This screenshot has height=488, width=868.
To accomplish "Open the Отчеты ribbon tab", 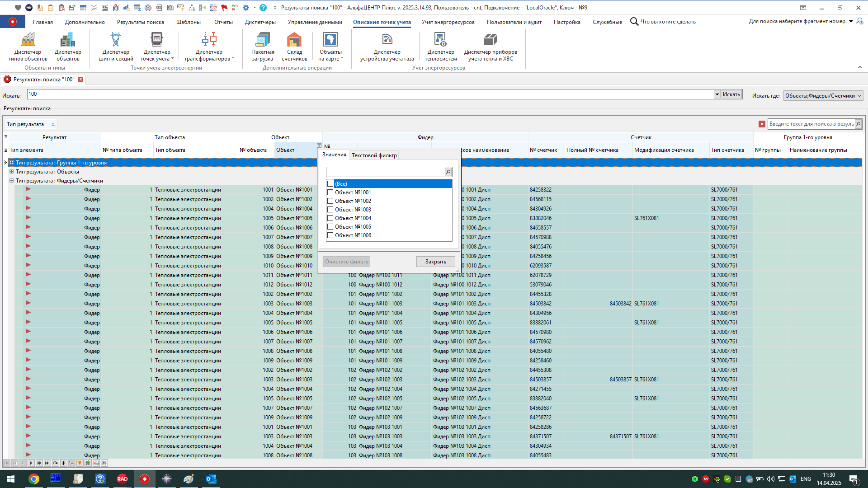I will click(223, 22).
